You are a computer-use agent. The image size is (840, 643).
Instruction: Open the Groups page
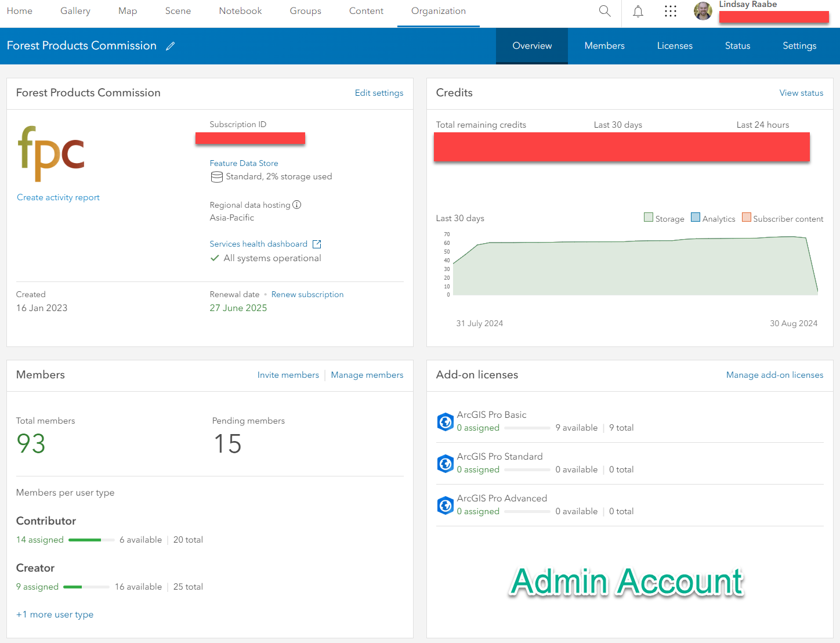click(x=306, y=11)
